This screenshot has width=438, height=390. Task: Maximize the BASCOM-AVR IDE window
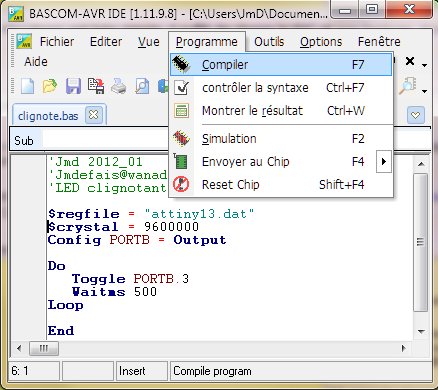pyautogui.click(x=372, y=10)
